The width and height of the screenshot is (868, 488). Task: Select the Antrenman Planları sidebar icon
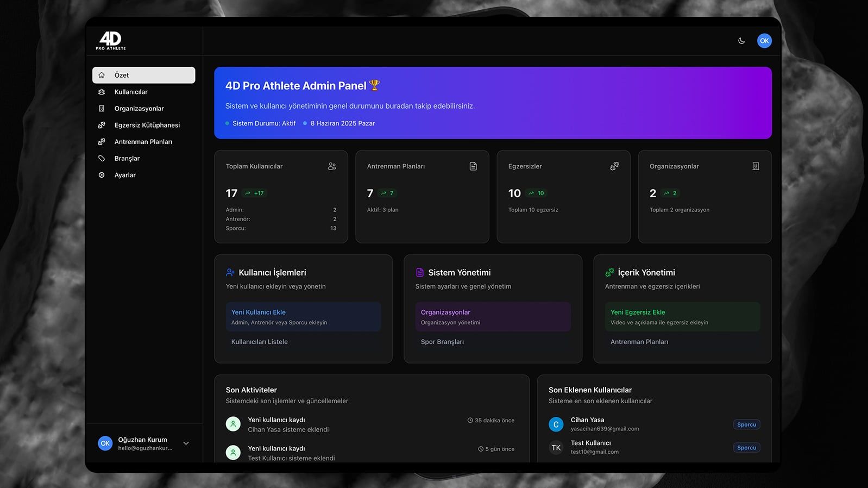click(x=102, y=142)
